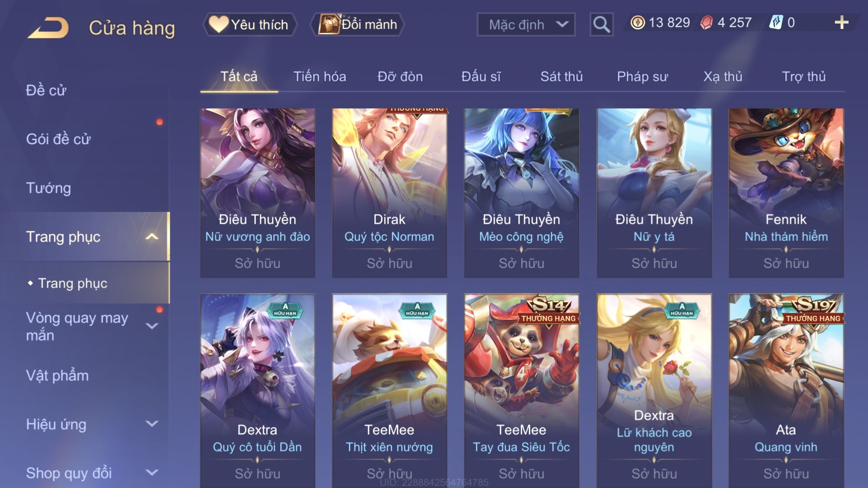Select the Tiến hóa tab
The image size is (868, 488).
tap(320, 77)
